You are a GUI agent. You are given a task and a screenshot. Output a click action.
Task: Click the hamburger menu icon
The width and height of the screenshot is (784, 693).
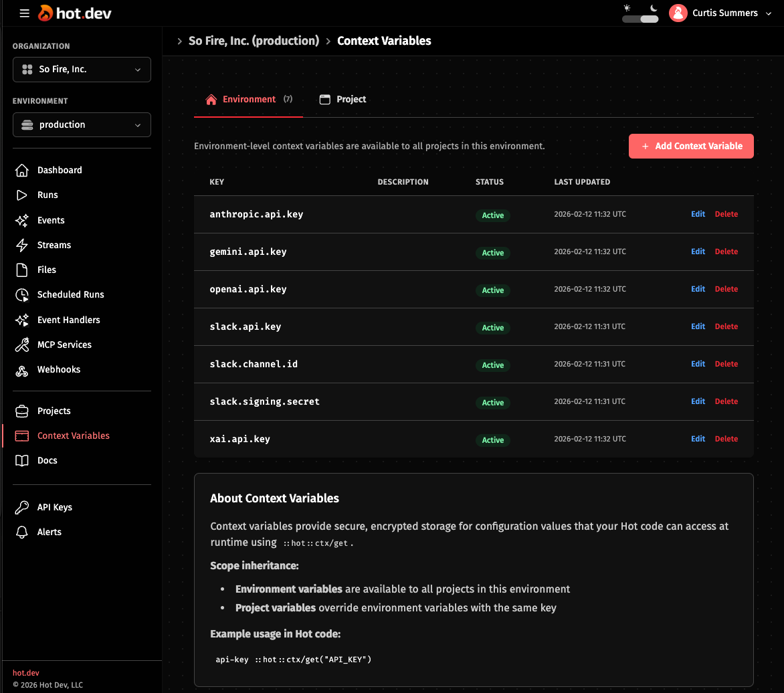point(25,13)
